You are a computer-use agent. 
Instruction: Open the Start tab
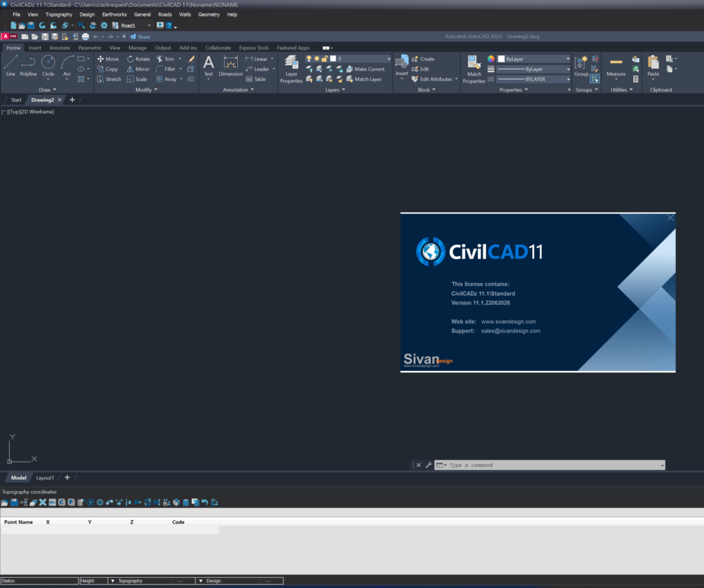[16, 100]
